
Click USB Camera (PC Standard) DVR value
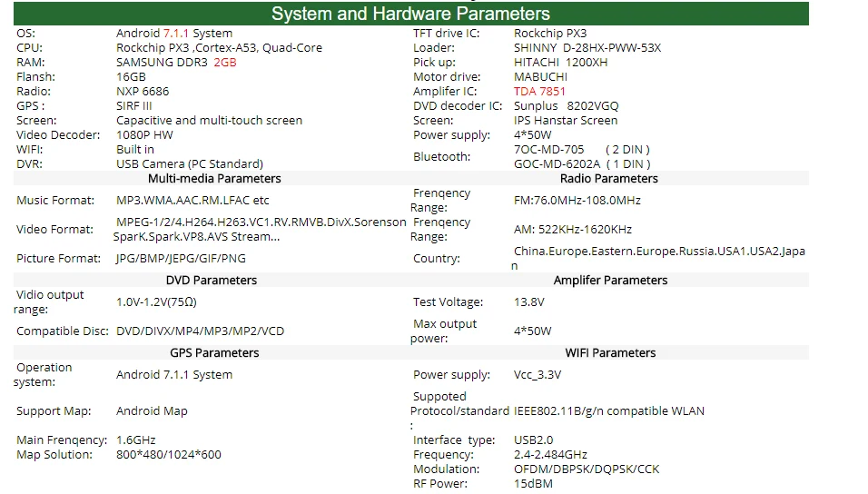(x=190, y=164)
